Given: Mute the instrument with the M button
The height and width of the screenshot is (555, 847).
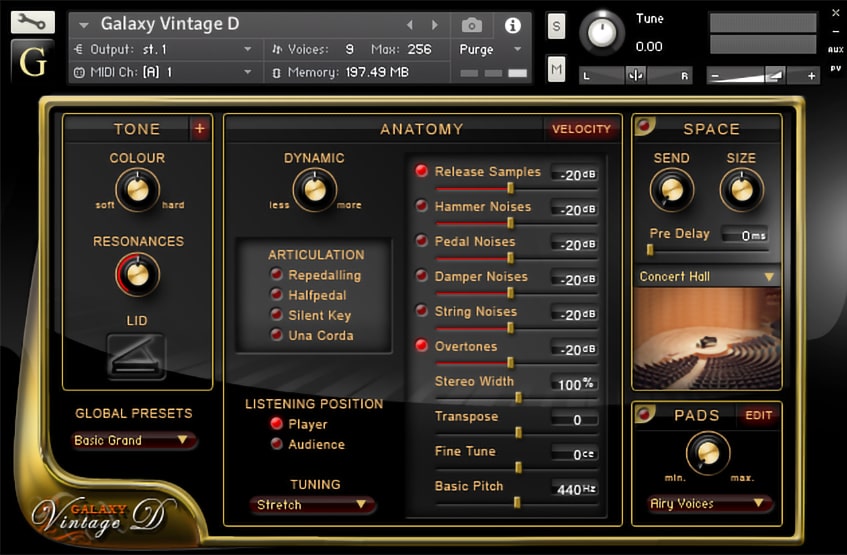Looking at the screenshot, I should click(556, 69).
